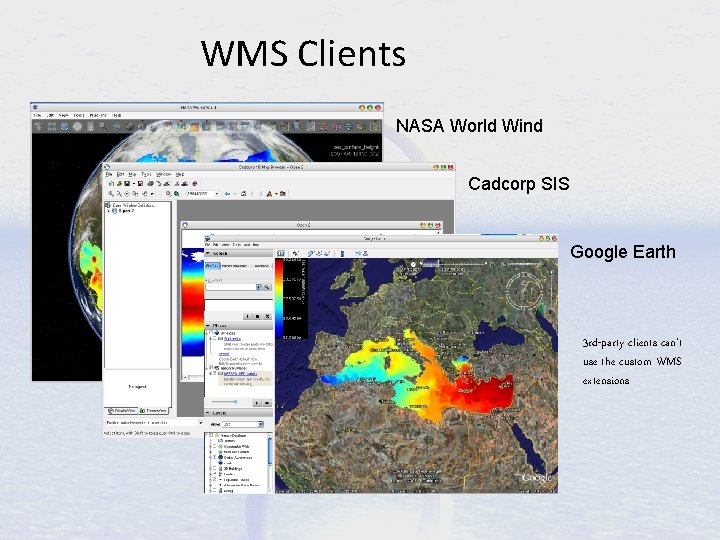720x540 pixels.
Task: Toggle the sidebar icon in Google Earth toolbar
Action: coord(281,253)
